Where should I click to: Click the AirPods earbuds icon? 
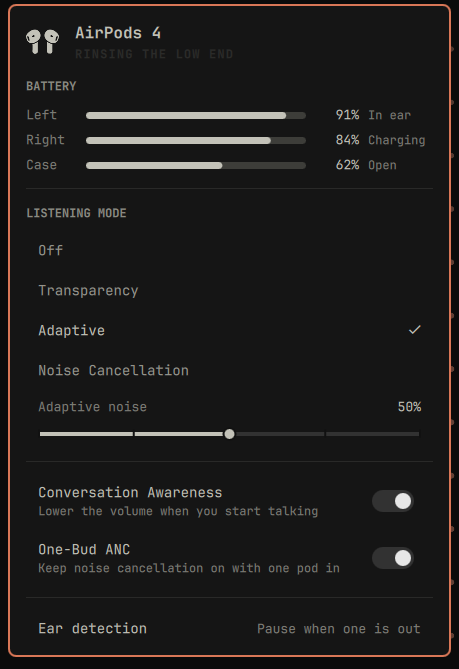click(42, 41)
